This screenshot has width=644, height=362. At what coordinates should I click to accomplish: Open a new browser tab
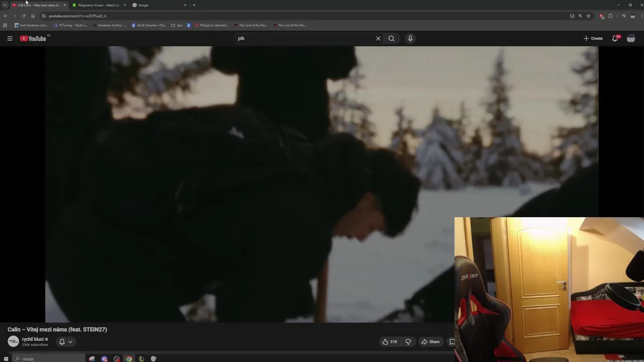[194, 5]
